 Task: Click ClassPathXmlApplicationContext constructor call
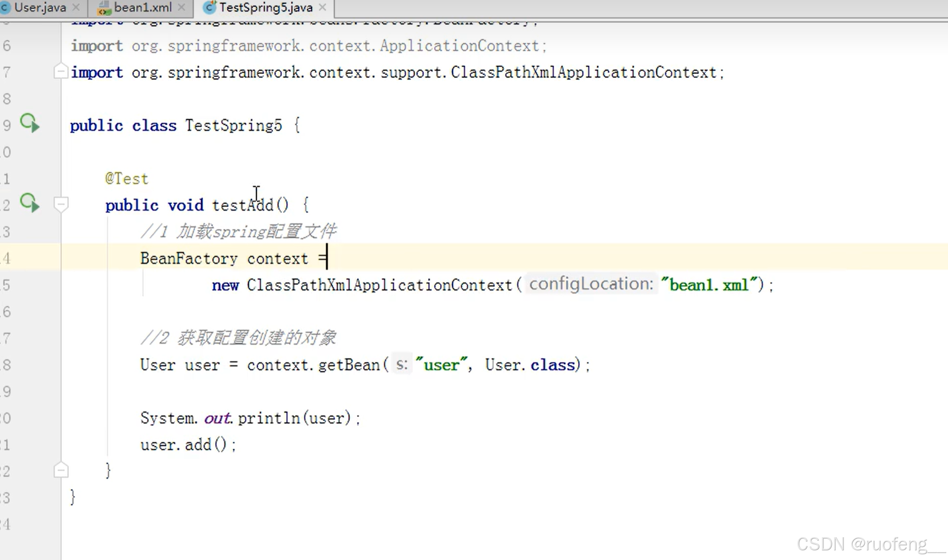[379, 285]
